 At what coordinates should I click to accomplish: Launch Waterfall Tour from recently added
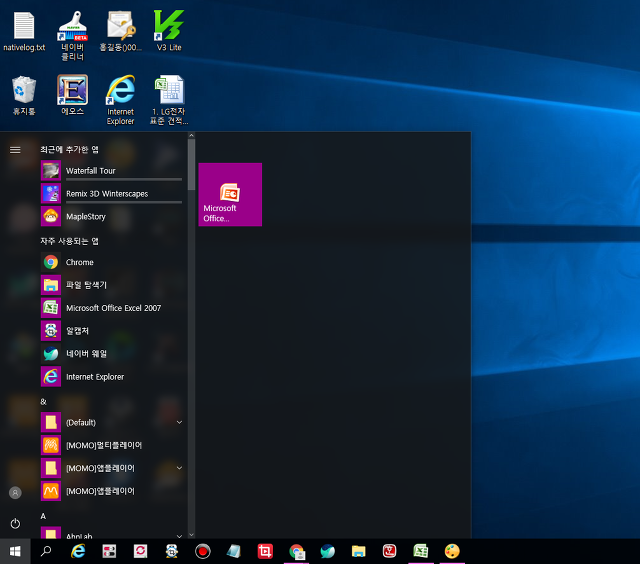[111, 171]
